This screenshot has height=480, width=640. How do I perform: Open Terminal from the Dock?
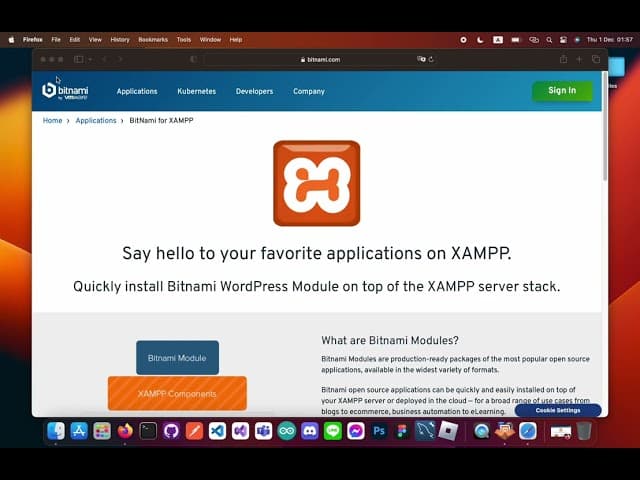(x=148, y=431)
